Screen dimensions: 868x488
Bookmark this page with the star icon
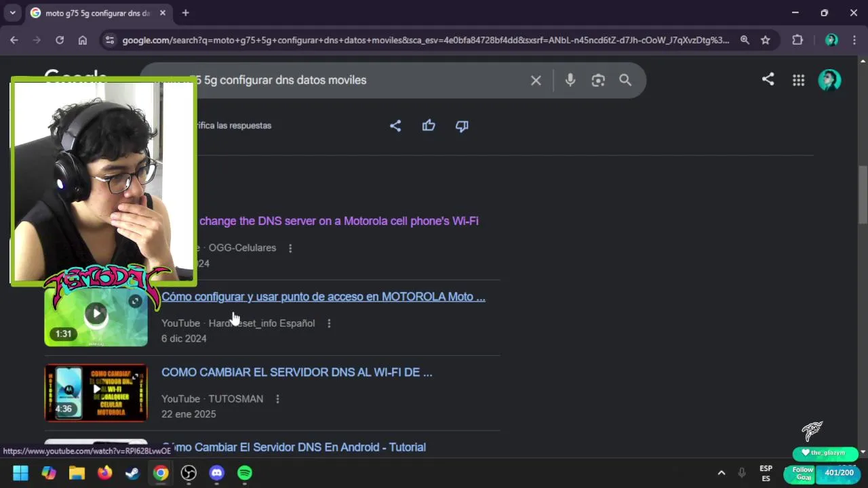pos(766,40)
